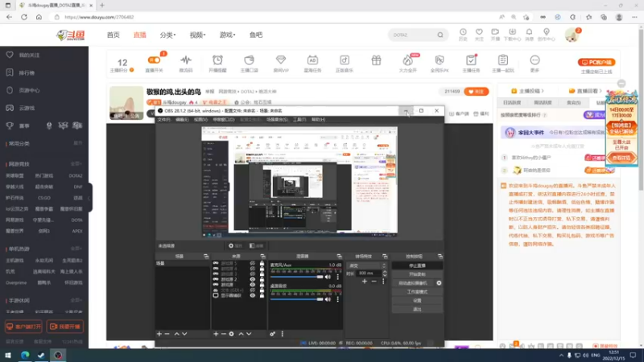Screen dimensions: 644x362
Task: Open the 主播投稿 link
Action: pos(527,91)
